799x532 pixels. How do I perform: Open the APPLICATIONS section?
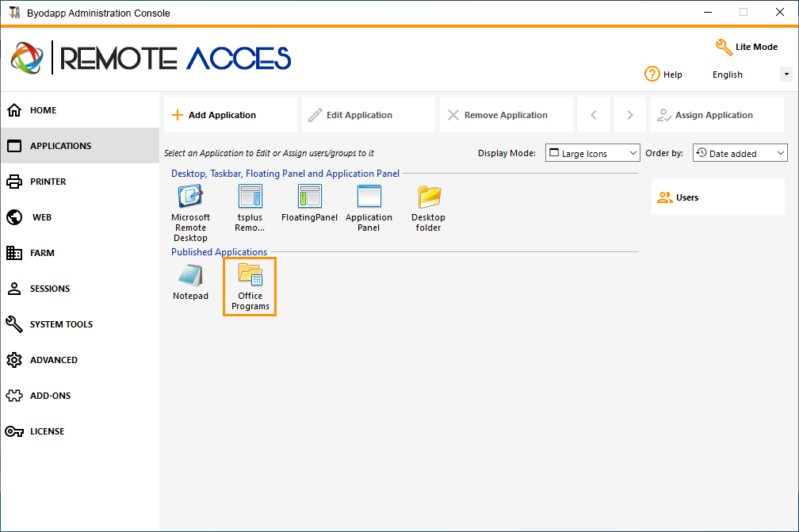pos(80,146)
